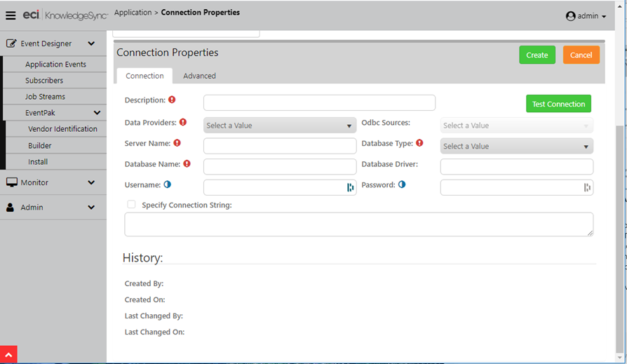Click the Test Connection button
This screenshot has height=364, width=627.
[558, 104]
